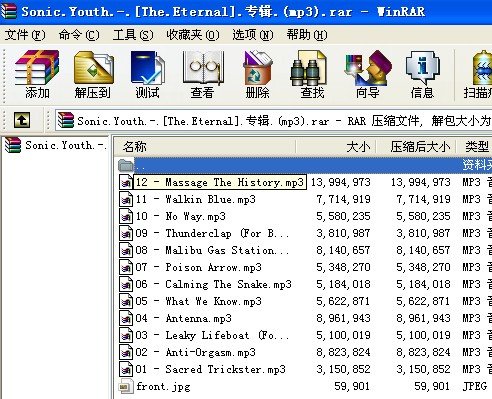
Task: Click the file icon of 12 - Massage The History.mp3
Action: point(126,182)
